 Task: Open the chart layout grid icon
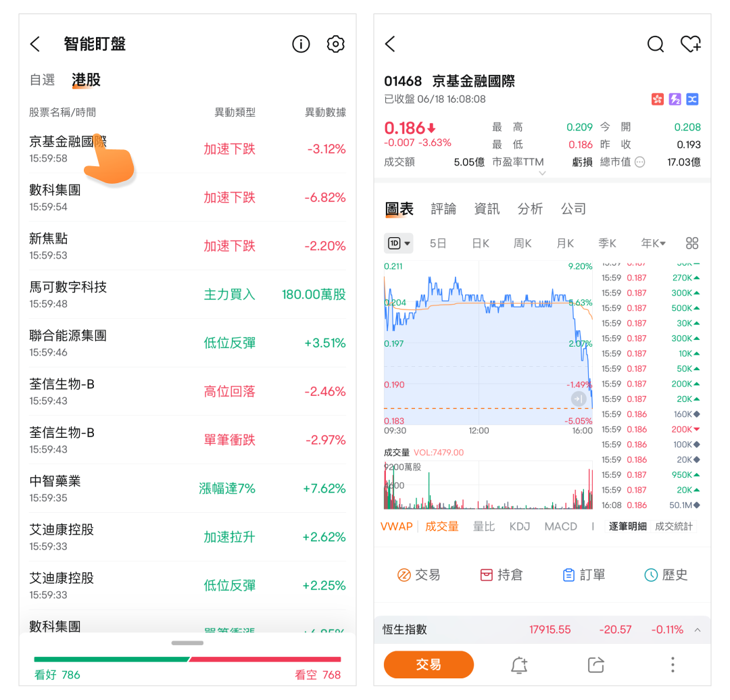[x=691, y=243]
